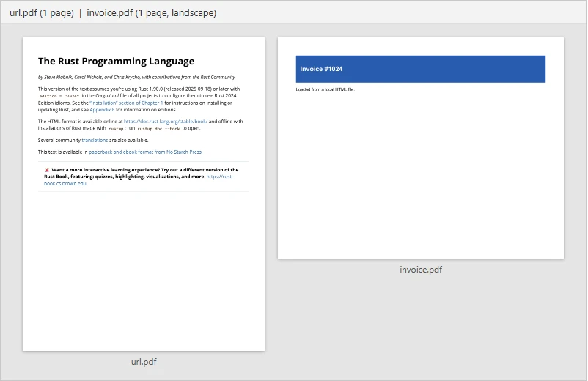
Task: Click 'url.pdf (1 page)' in the header bar
Action: (x=42, y=12)
